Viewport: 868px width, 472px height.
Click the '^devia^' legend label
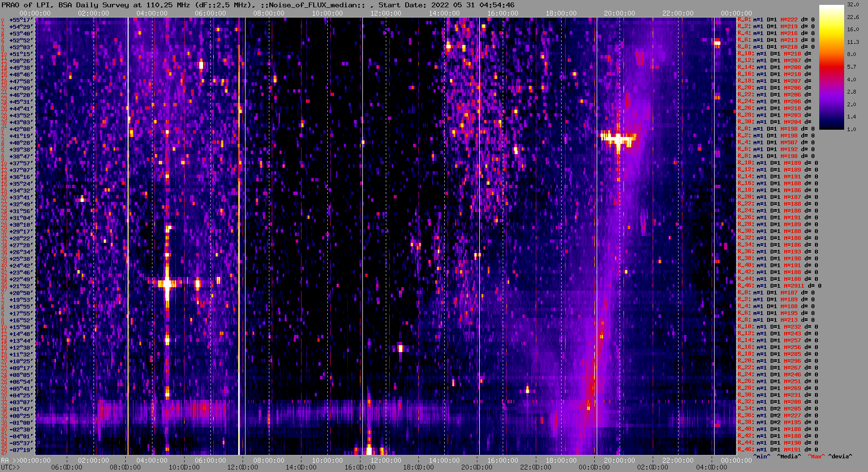pos(840,456)
